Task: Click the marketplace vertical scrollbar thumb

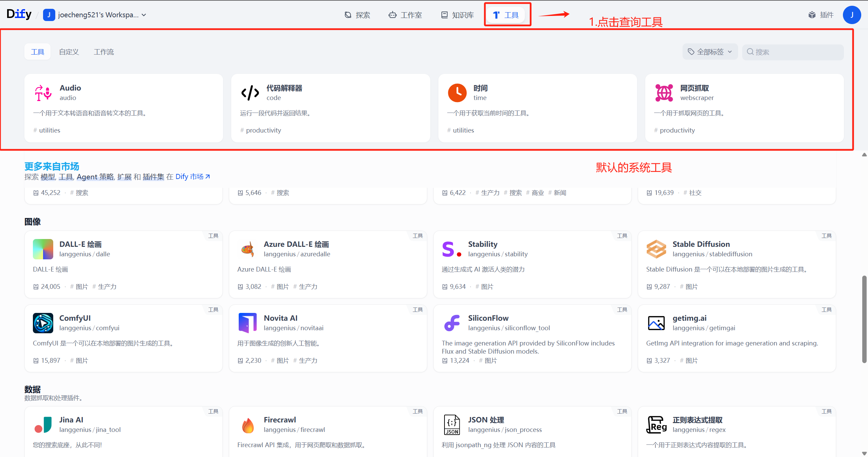Action: (x=864, y=319)
